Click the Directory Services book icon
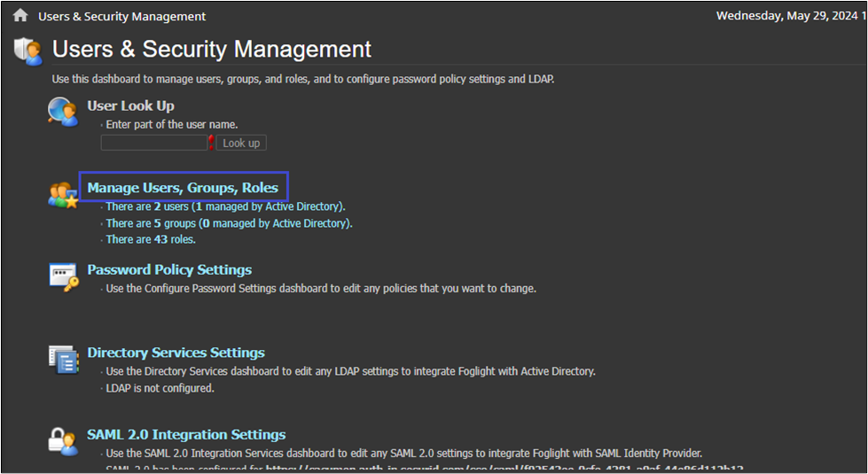This screenshot has width=868, height=474. 63,359
